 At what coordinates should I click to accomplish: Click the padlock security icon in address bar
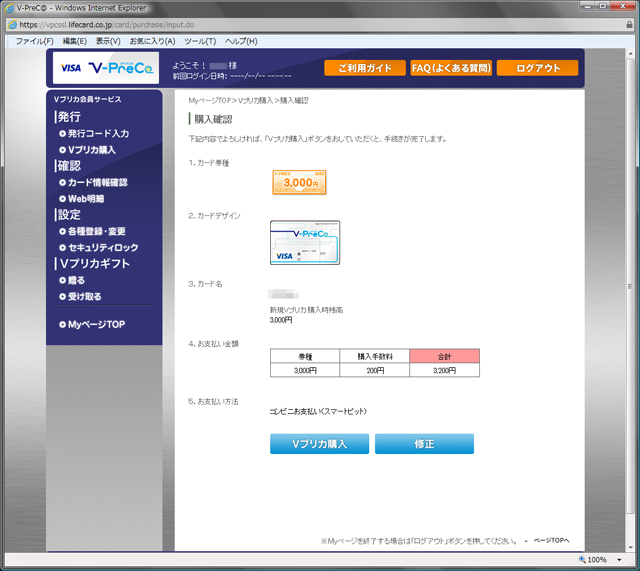point(629,24)
